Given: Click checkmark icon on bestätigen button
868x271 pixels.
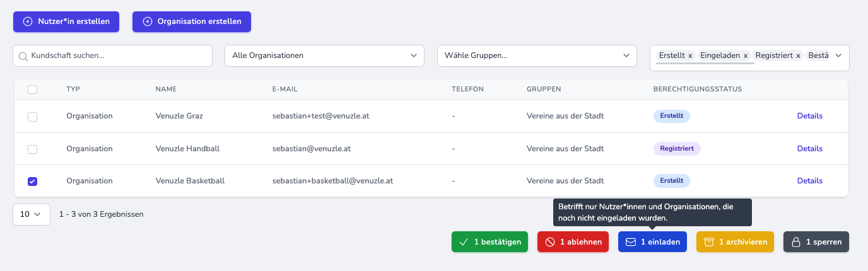Looking at the screenshot, I should (464, 242).
